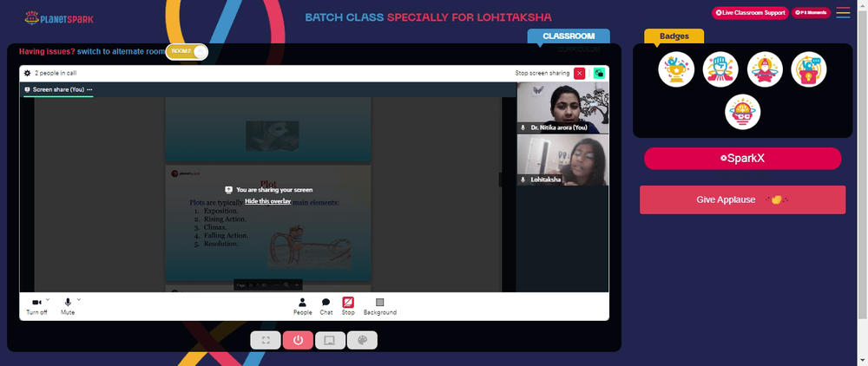Screen dimensions: 868x366
Task: Open the hamburger menu at top right
Action: click(x=843, y=12)
